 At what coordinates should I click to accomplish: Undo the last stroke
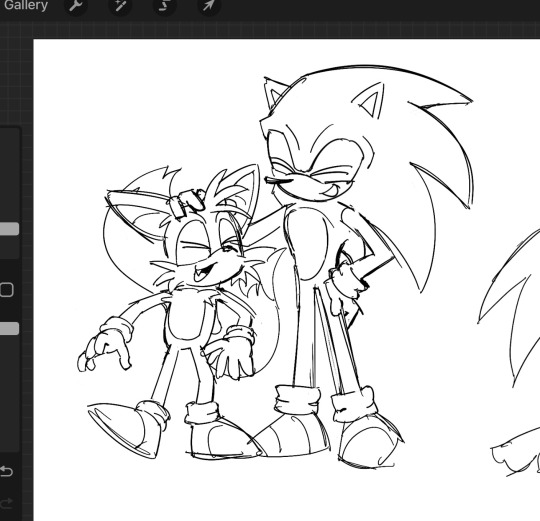click(x=6, y=471)
